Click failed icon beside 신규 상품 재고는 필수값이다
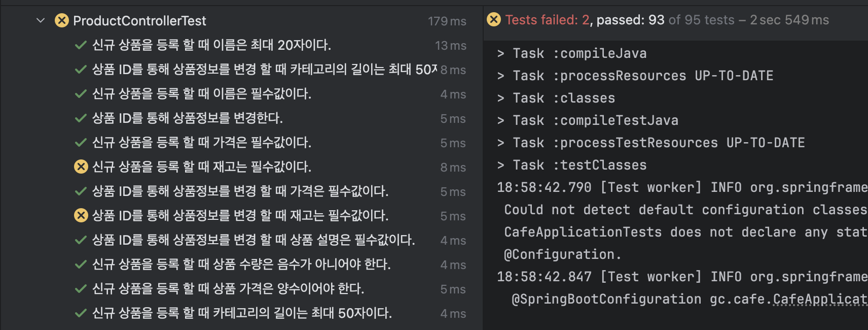Screen dimensions: 868x330 tap(81, 167)
